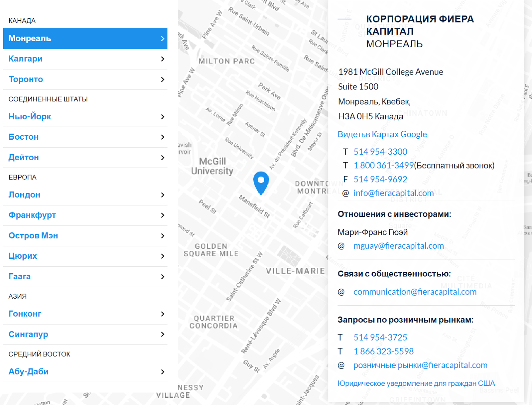Click the info@fieracapital.com email link

pyautogui.click(x=393, y=193)
